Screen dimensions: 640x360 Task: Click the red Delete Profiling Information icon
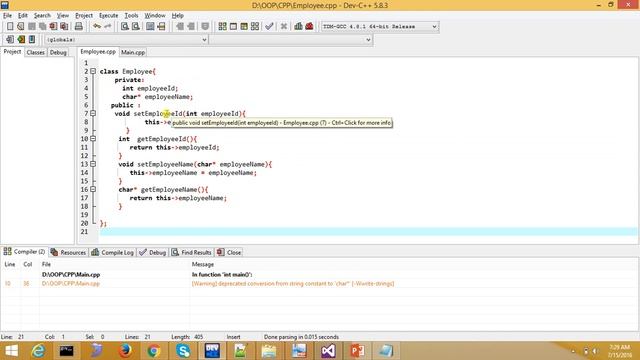coord(309,26)
